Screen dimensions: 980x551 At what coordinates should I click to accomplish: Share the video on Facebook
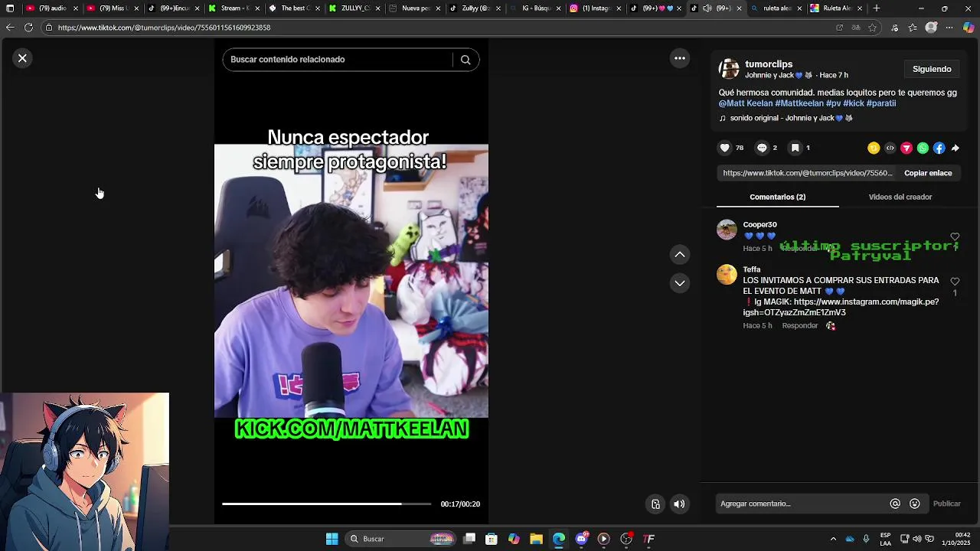(x=939, y=148)
